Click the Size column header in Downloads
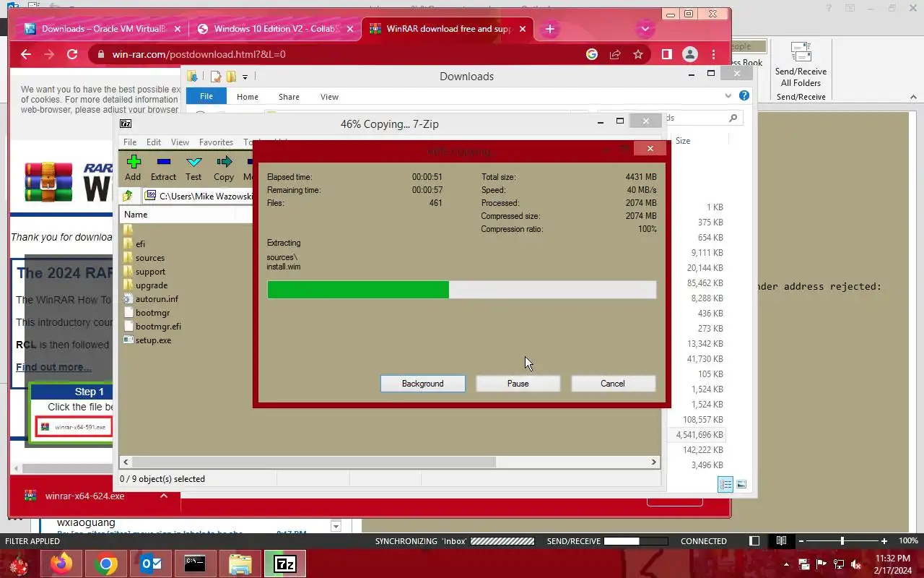This screenshot has width=924, height=578. tap(683, 141)
